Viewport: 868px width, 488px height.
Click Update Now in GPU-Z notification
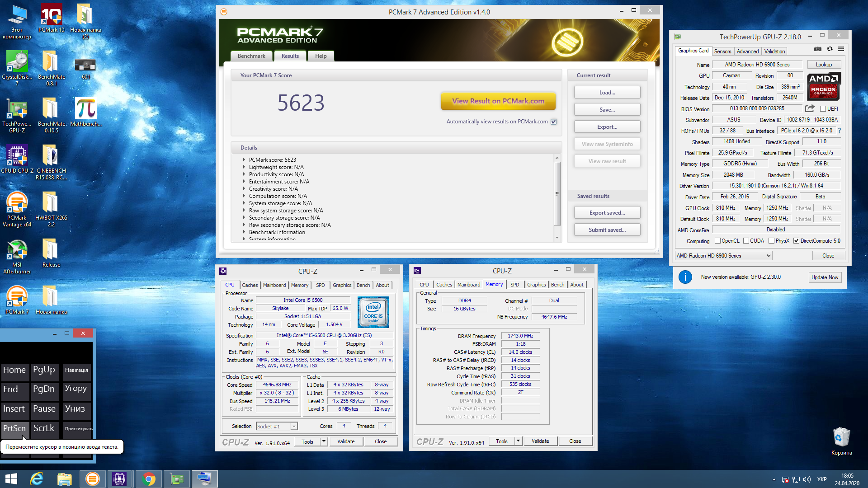click(825, 277)
